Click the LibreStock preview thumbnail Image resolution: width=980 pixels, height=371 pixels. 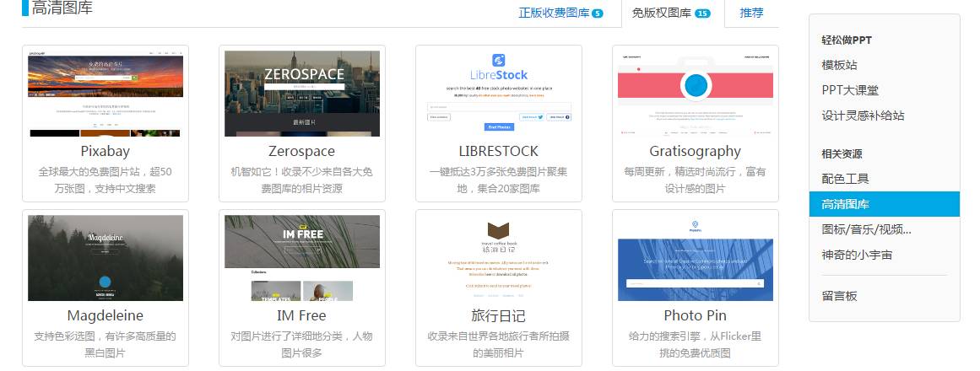click(499, 94)
